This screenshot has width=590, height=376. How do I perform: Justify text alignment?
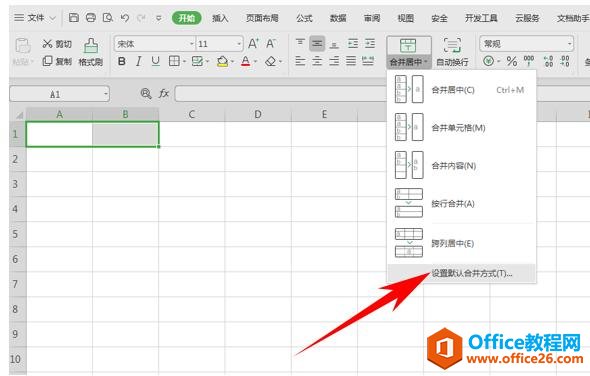351,61
